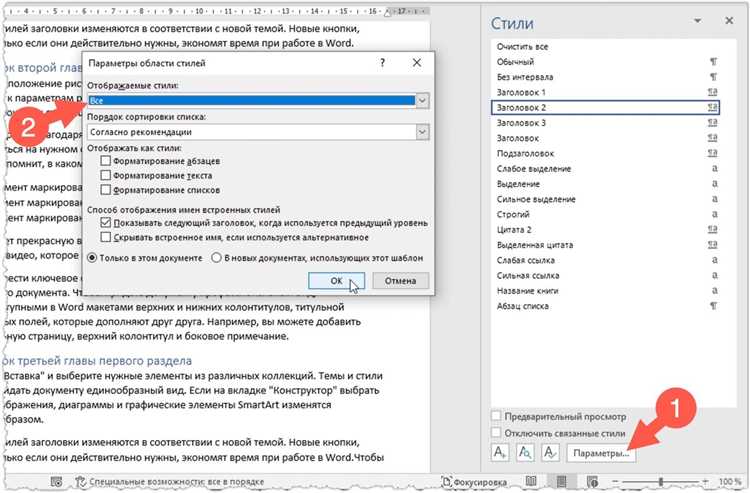The image size is (750, 493).
Task: Apply the Сильная ссылка style
Action: (606, 275)
